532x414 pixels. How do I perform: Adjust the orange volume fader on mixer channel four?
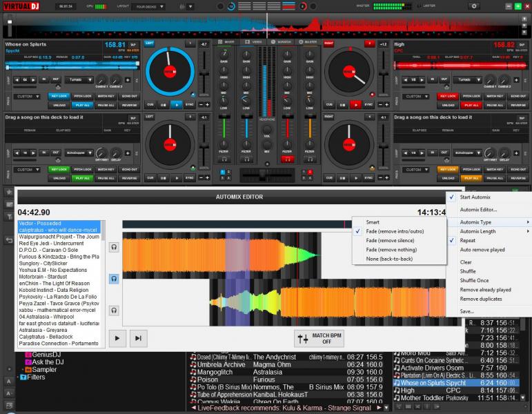pyautogui.click(x=310, y=117)
